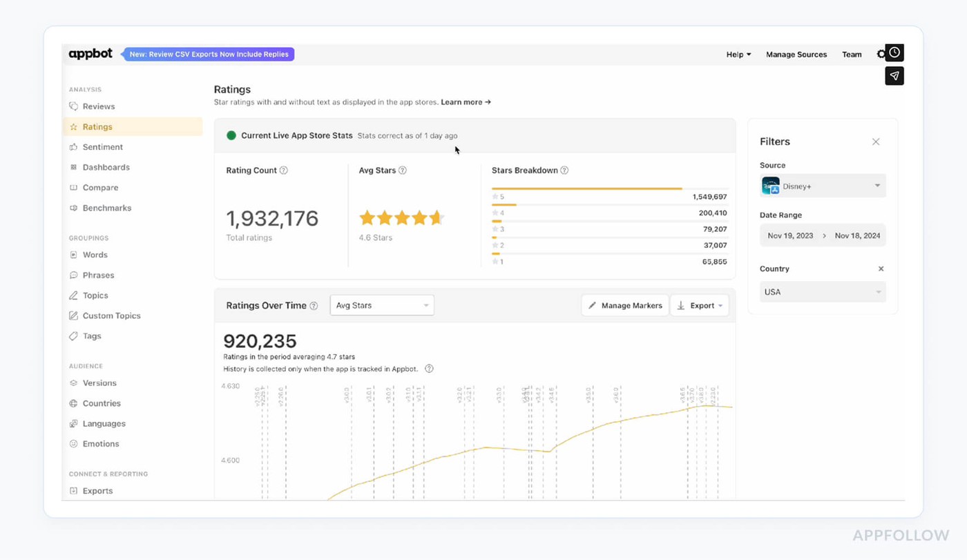Open the Export button menu
The width and height of the screenshot is (967, 560).
700,305
